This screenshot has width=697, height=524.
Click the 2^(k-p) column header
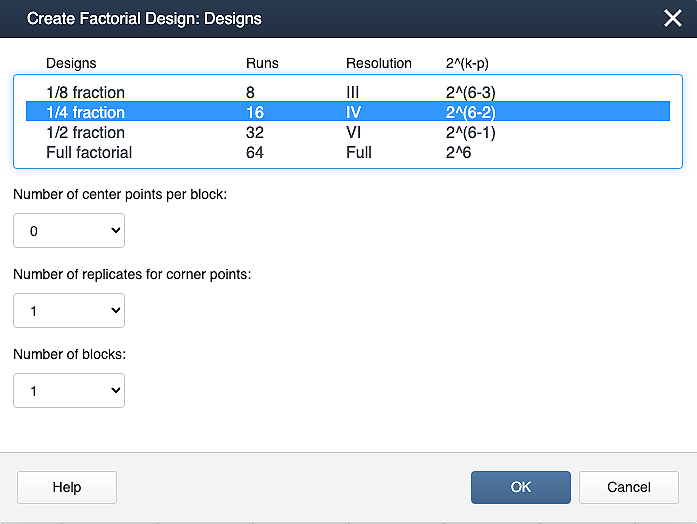467,63
